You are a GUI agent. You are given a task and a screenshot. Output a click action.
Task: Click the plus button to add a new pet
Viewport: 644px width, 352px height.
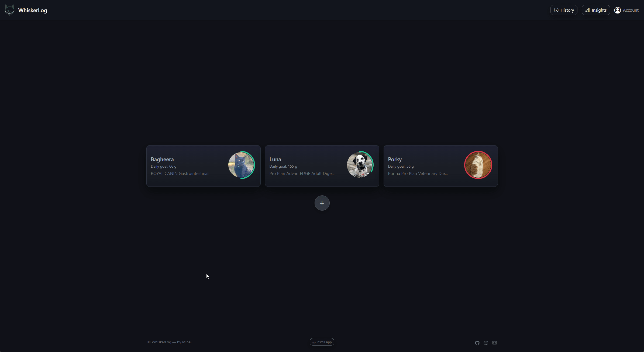[322, 203]
